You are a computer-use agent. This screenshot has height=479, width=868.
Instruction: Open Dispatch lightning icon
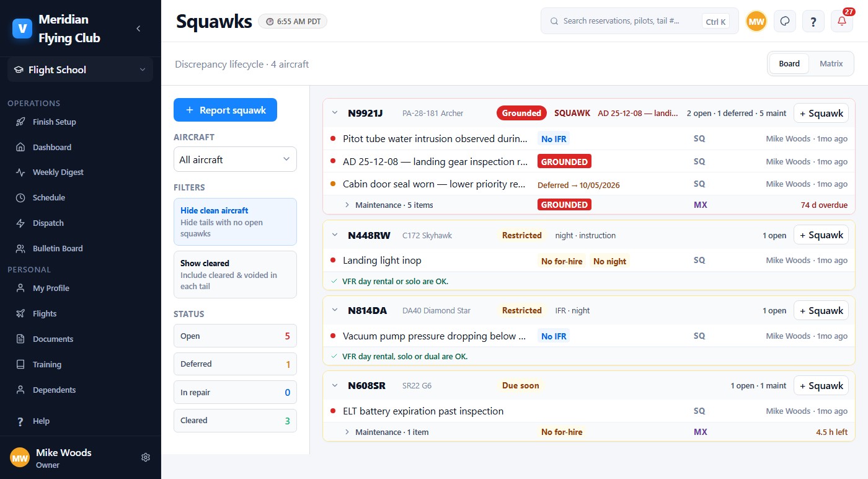20,223
